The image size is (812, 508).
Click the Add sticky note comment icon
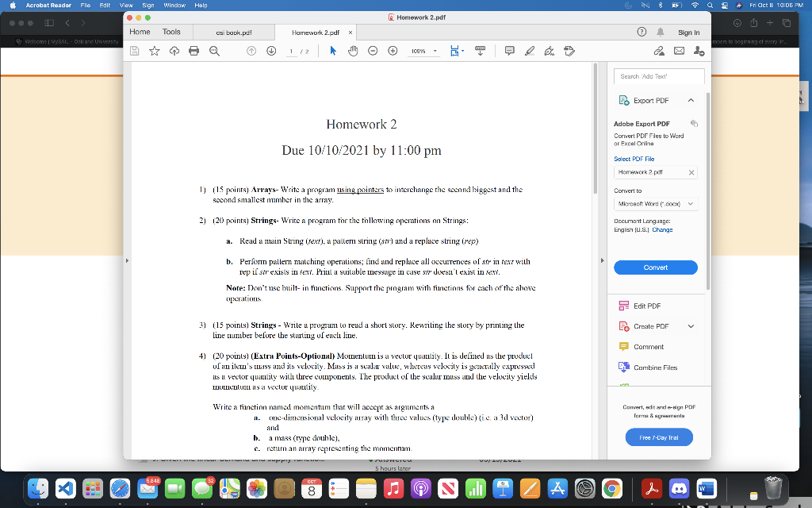[510, 50]
